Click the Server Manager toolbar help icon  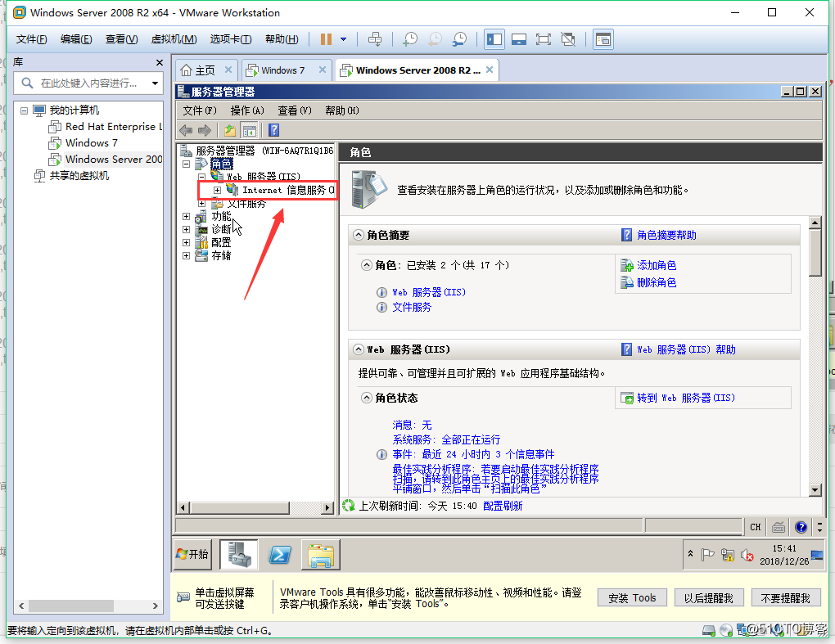pos(273,130)
